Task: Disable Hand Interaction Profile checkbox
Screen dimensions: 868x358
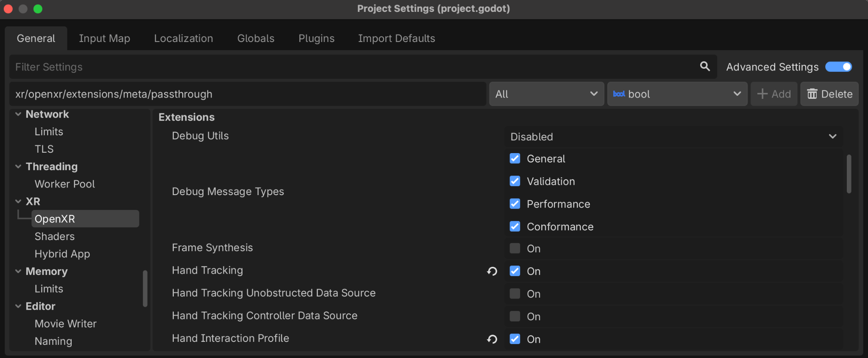Action: click(515, 339)
